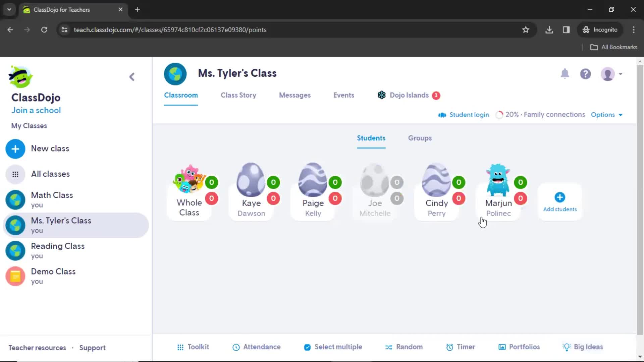Click Add students button

click(560, 201)
